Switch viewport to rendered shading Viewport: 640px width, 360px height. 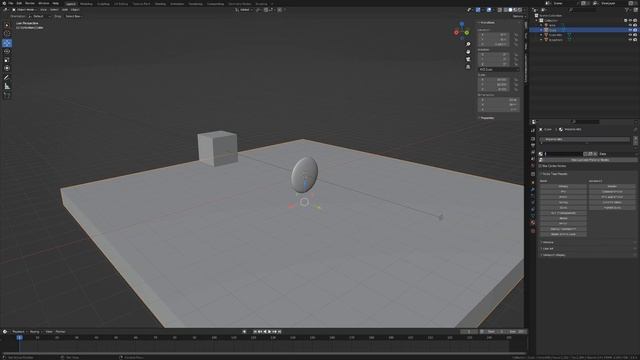click(520, 10)
